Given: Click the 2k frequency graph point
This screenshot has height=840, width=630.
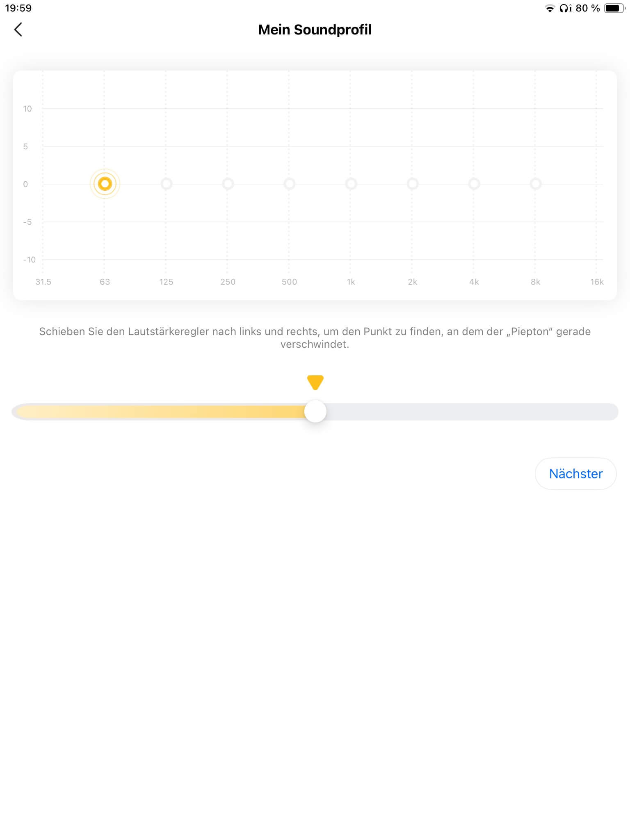Looking at the screenshot, I should (412, 184).
